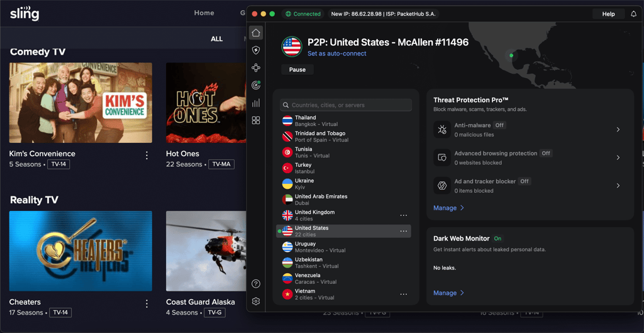Click Advanced browsing protection shield icon
644x333 pixels.
(442, 157)
